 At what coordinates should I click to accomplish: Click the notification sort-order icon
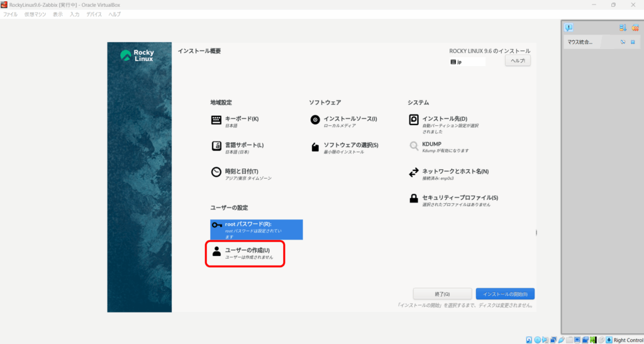click(x=623, y=28)
